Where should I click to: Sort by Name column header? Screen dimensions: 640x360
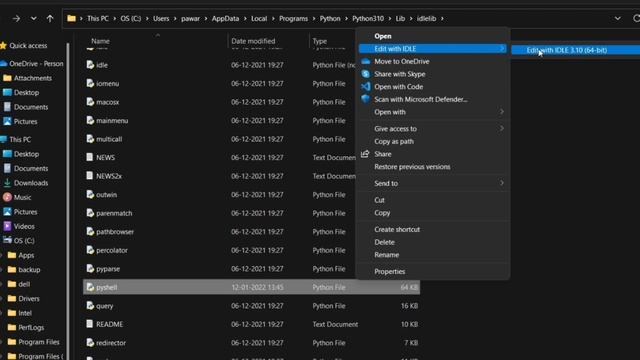[100, 41]
